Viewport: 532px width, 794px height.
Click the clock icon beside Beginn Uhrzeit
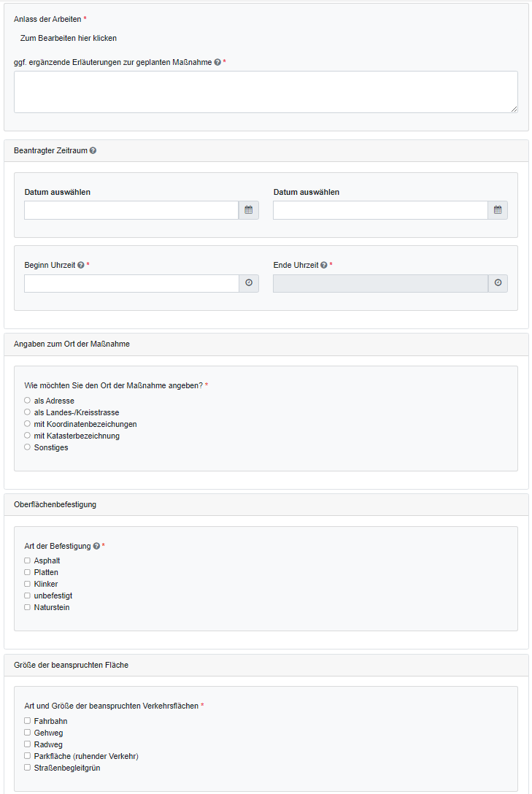tap(248, 283)
